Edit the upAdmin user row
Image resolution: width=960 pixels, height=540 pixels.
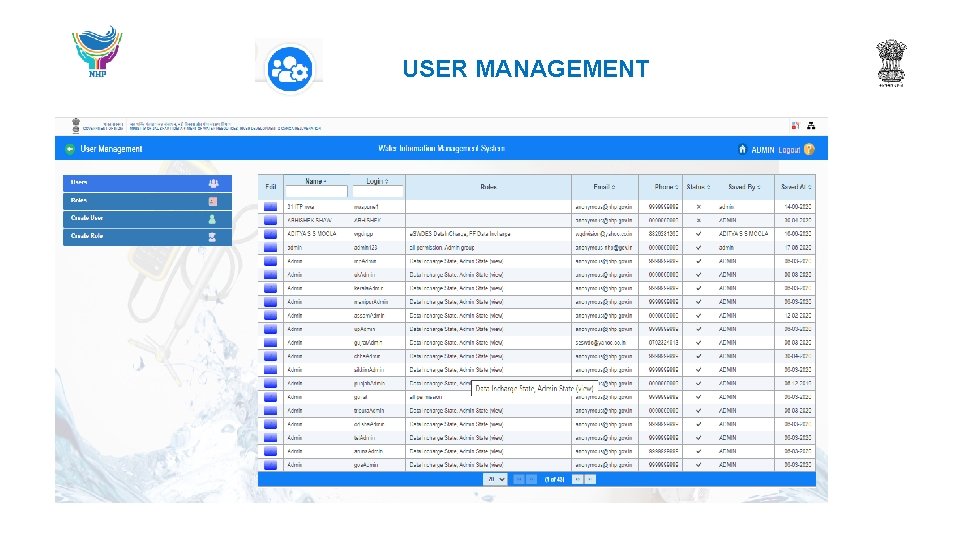(x=270, y=329)
